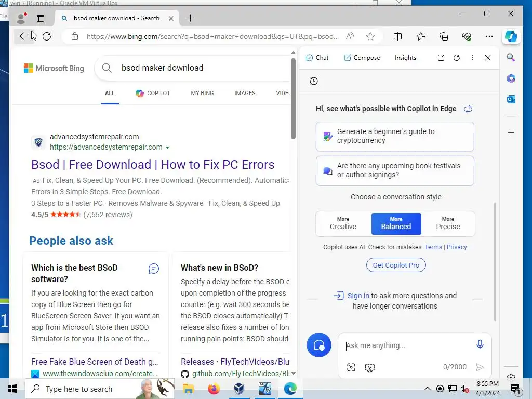Open Copilot web capture tool icon
The width and height of the screenshot is (532, 399).
[370, 367]
